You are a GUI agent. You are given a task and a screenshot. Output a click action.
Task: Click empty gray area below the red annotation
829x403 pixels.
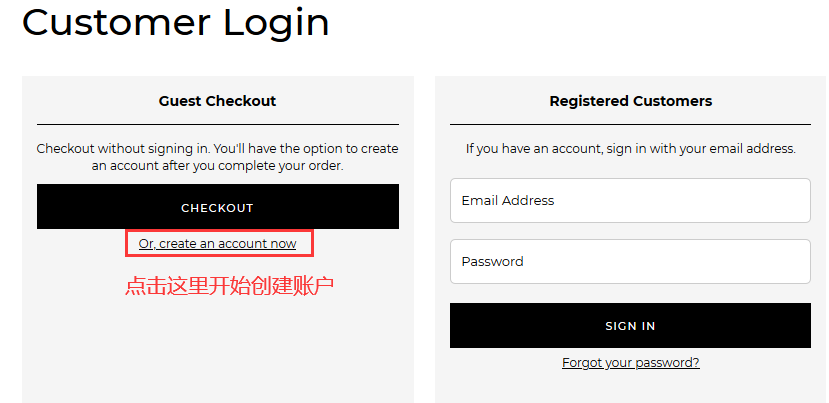coord(217,350)
